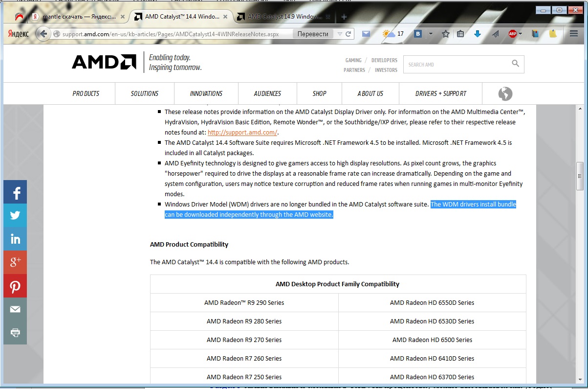Click the Яндекс logo button in toolbar

click(x=19, y=34)
